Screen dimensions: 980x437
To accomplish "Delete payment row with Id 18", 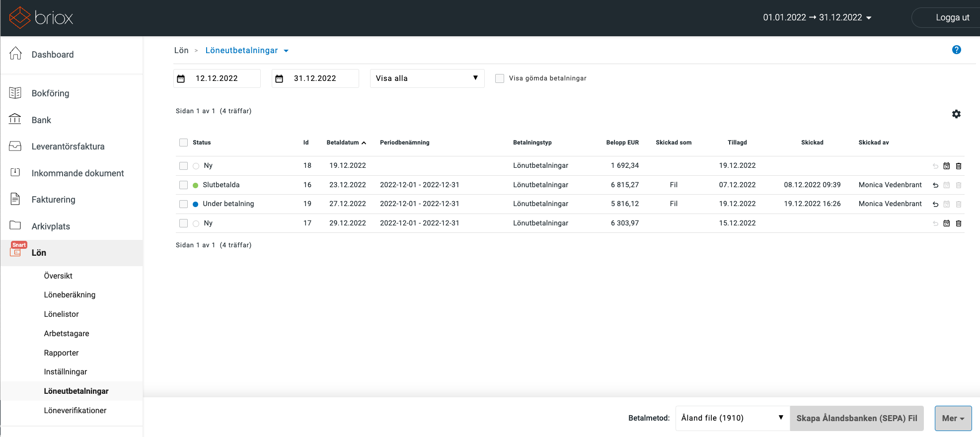I will 959,166.
